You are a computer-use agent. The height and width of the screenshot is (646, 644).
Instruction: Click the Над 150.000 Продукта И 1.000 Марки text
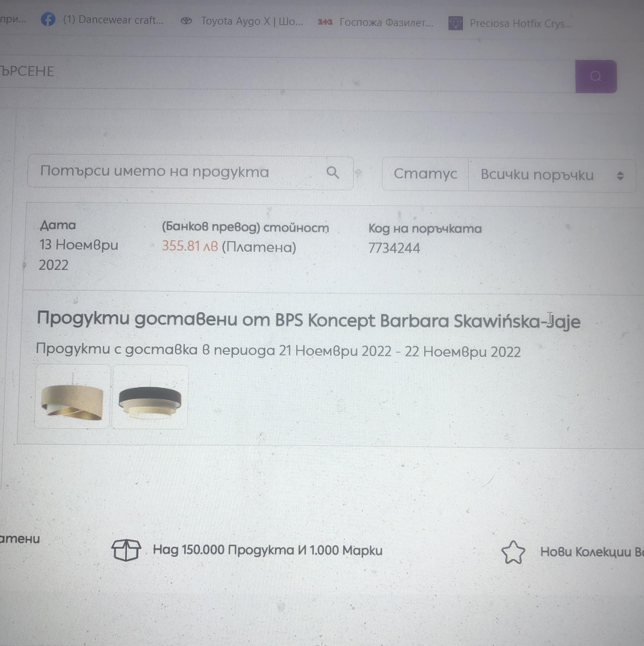267,550
